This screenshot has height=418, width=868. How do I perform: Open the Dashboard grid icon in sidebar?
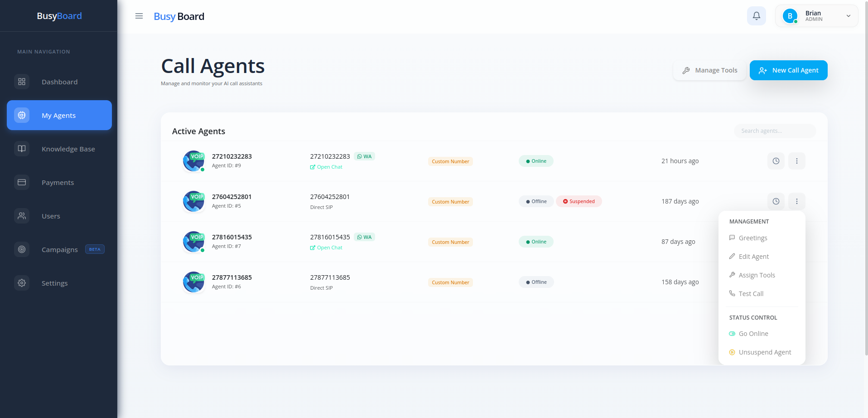[21, 82]
